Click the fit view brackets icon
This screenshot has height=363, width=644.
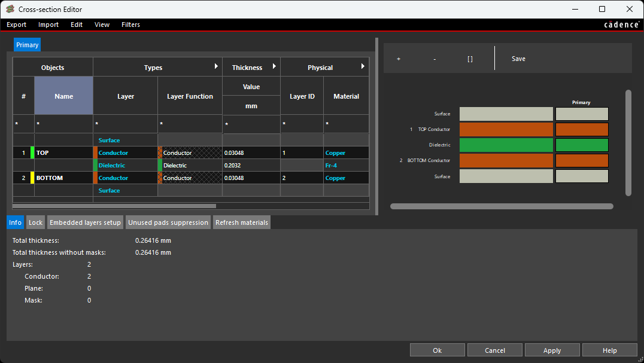pyautogui.click(x=470, y=59)
